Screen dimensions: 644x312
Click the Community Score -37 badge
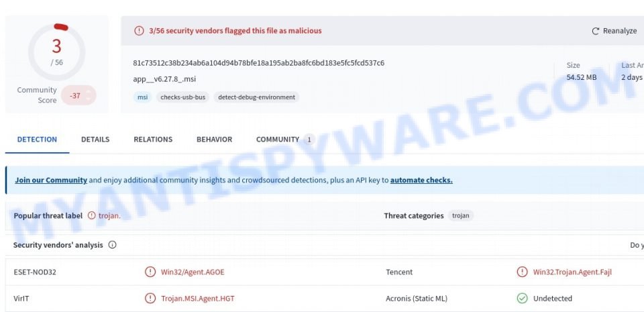pyautogui.click(x=78, y=96)
